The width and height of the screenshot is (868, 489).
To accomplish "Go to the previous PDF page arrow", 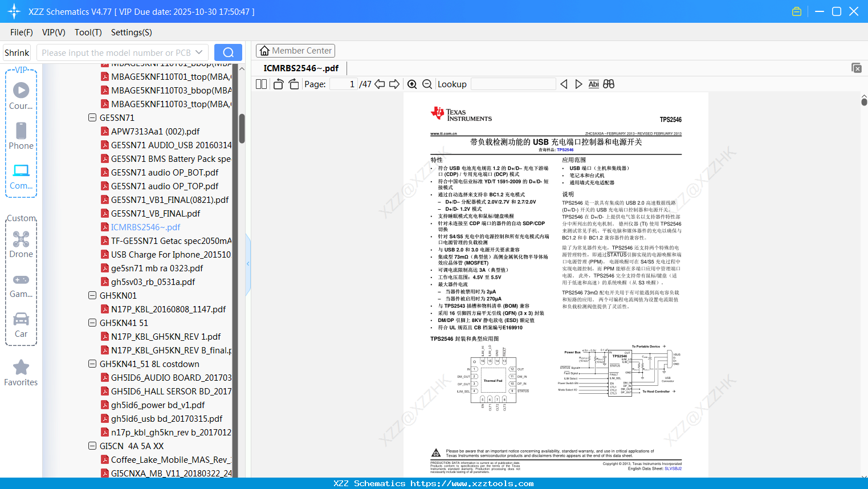I will pyautogui.click(x=380, y=84).
